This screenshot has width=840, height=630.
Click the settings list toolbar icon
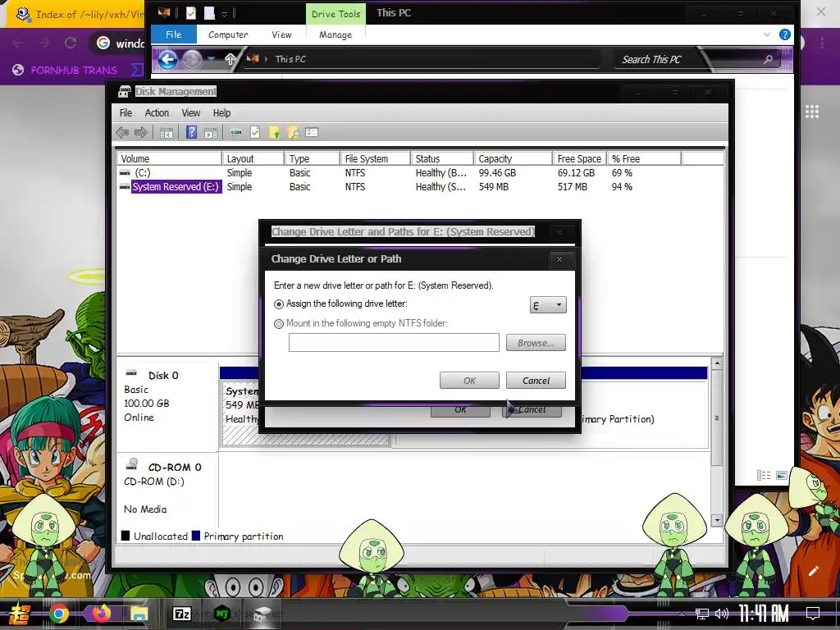tap(312, 132)
